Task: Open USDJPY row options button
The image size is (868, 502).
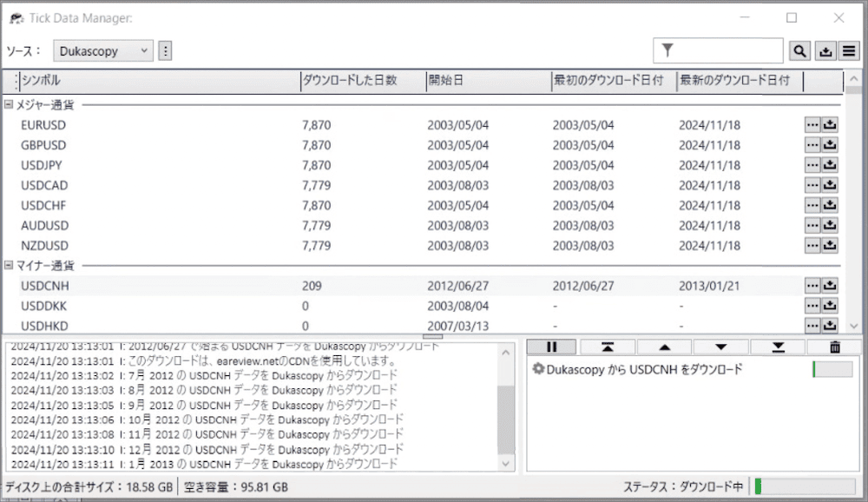Action: point(812,165)
